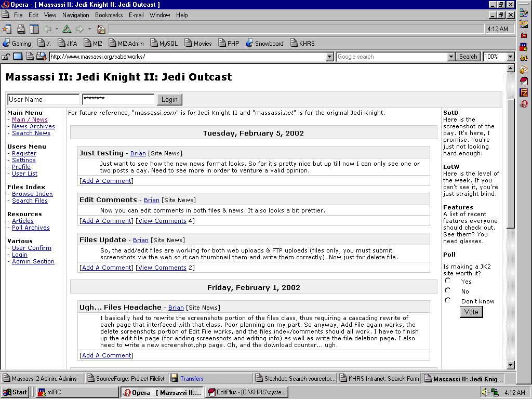Open the yellow M icon in side bar
The width and height of the screenshot is (532, 399).
(x=524, y=58)
